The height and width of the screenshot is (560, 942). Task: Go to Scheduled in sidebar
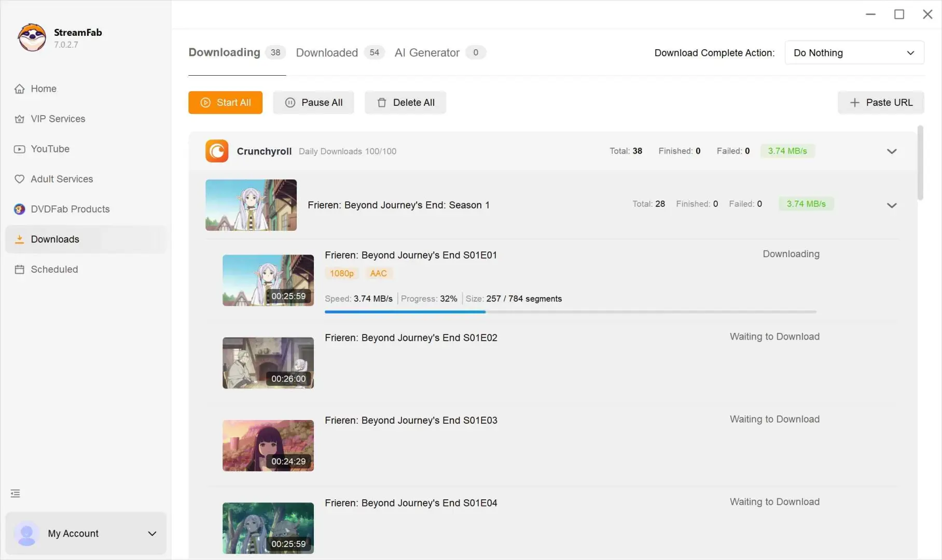coord(86,269)
